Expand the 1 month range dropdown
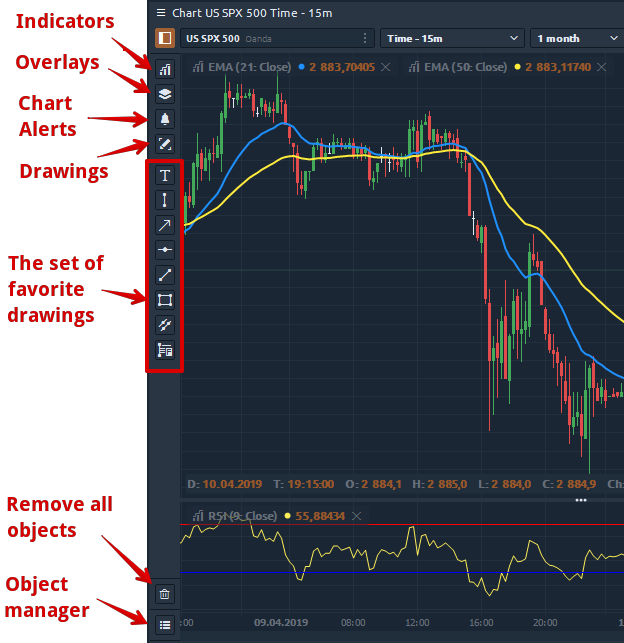Screen dimensions: 624x643 point(578,38)
